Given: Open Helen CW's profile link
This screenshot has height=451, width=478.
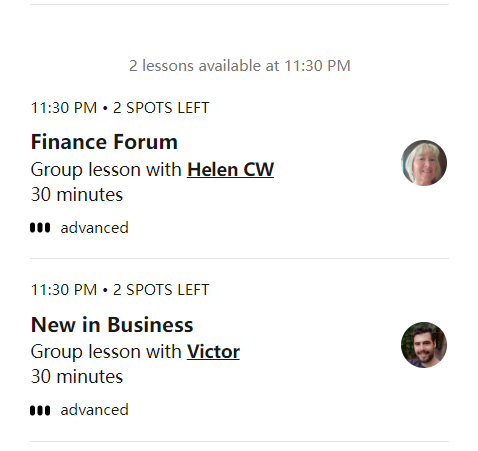Looking at the screenshot, I should pyautogui.click(x=230, y=170).
